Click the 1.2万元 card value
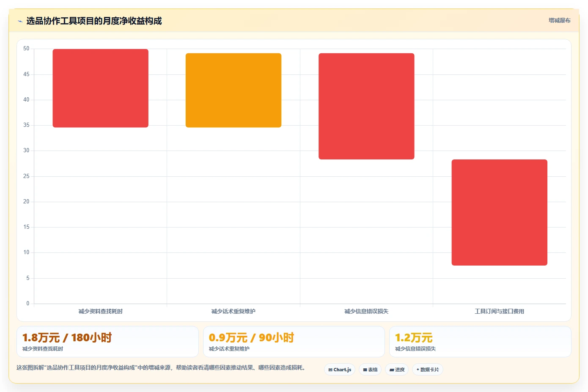588x392 pixels. click(x=414, y=337)
